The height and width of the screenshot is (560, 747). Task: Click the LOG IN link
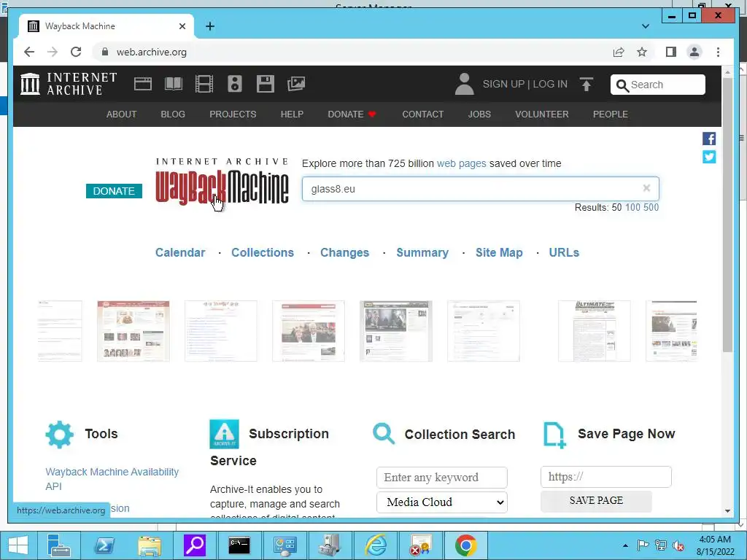[x=550, y=85]
